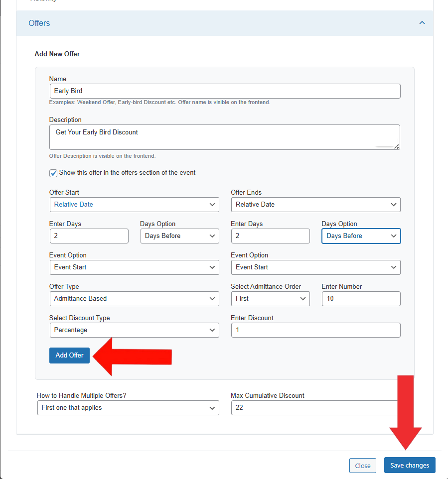
Task: Click the Description textarea resize handle
Action: pos(396,146)
